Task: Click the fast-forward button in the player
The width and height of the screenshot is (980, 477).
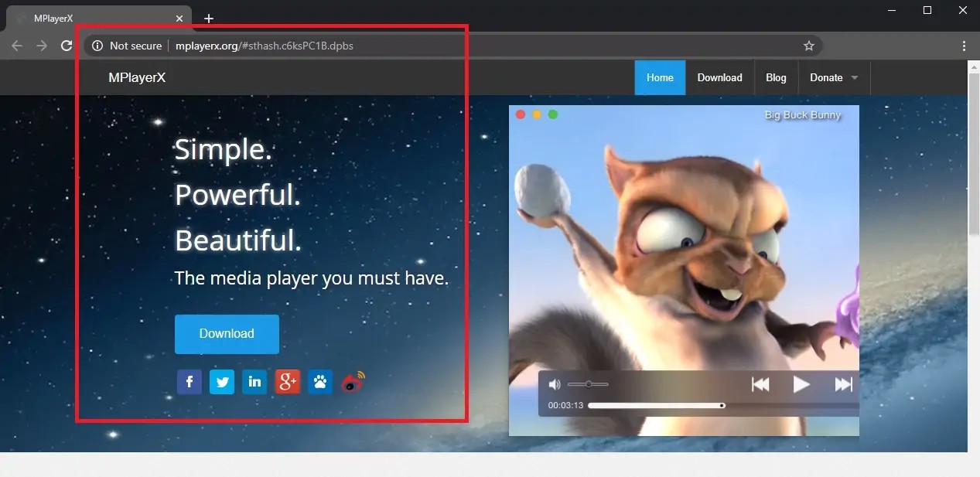Action: coord(843,384)
